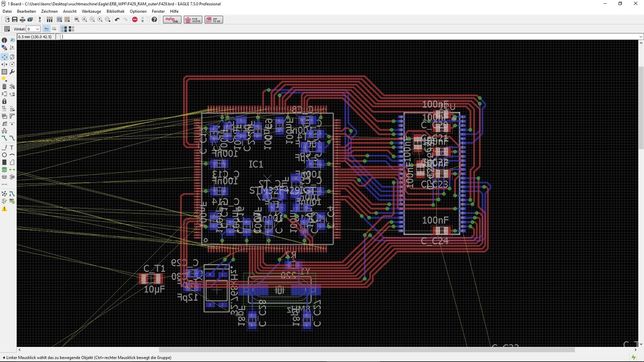Open the Zeichnen menu
644x362 pixels.
[x=49, y=11]
